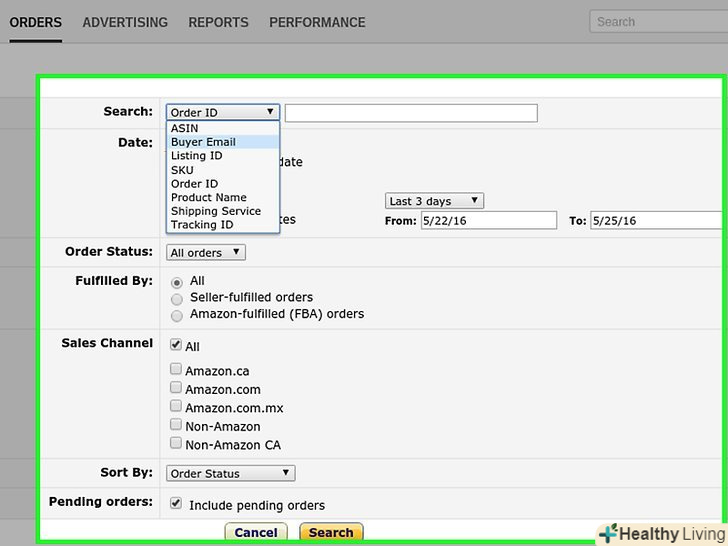Select Amazon-fulfilled (FBA) orders radio option
The image size is (728, 546).
177,315
